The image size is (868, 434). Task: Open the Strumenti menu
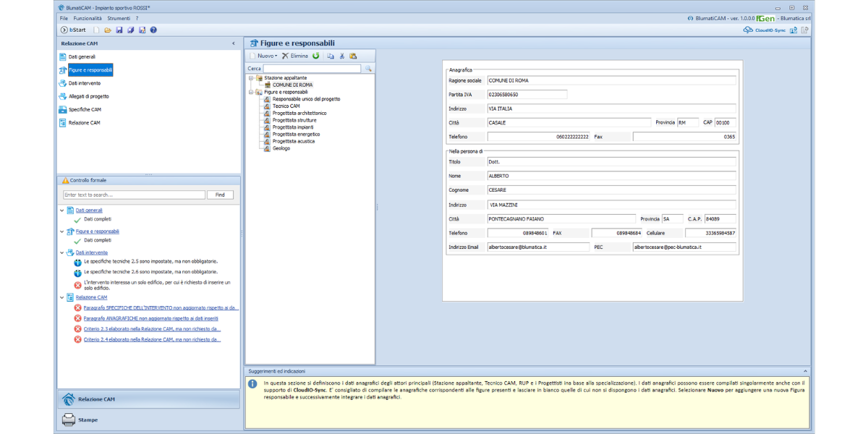[x=119, y=17]
